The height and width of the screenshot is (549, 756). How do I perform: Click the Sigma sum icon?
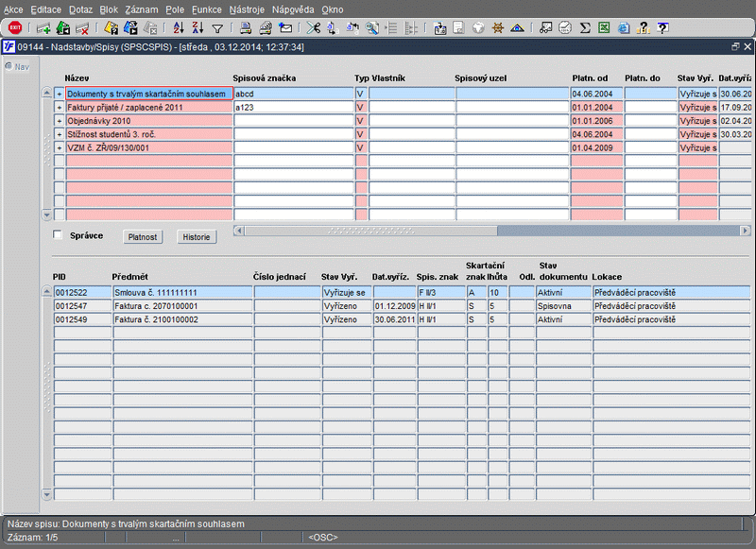click(585, 28)
